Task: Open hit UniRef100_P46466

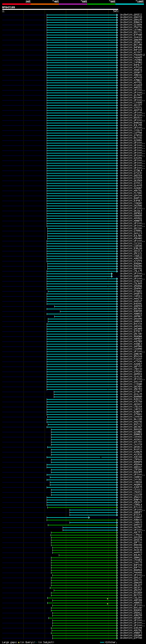Action: click(131, 572)
